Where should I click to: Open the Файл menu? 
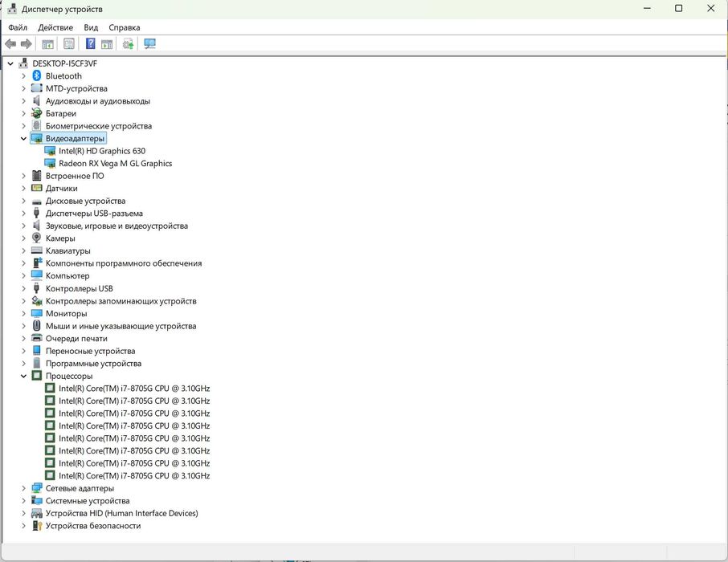[18, 27]
